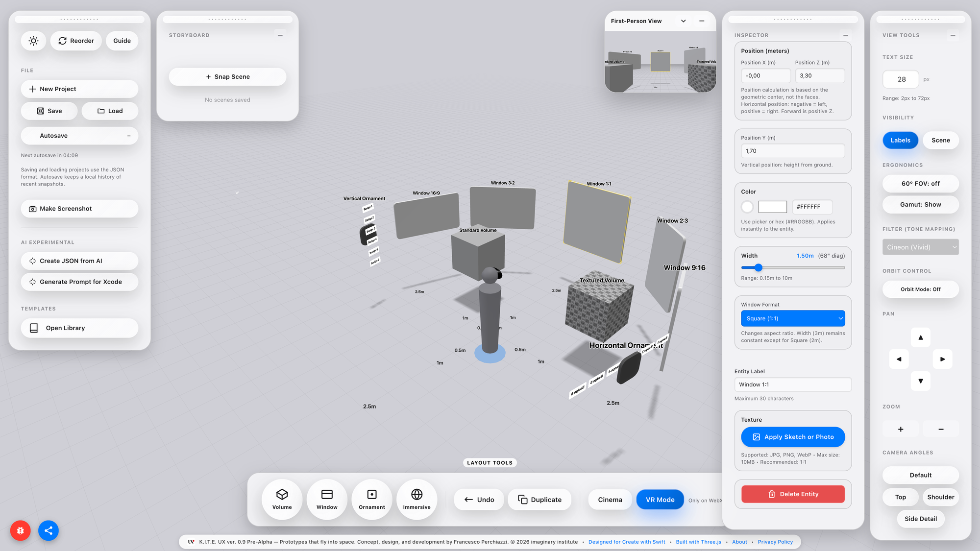Toggle Labels visibility
The height and width of the screenshot is (551, 980).
click(900, 140)
